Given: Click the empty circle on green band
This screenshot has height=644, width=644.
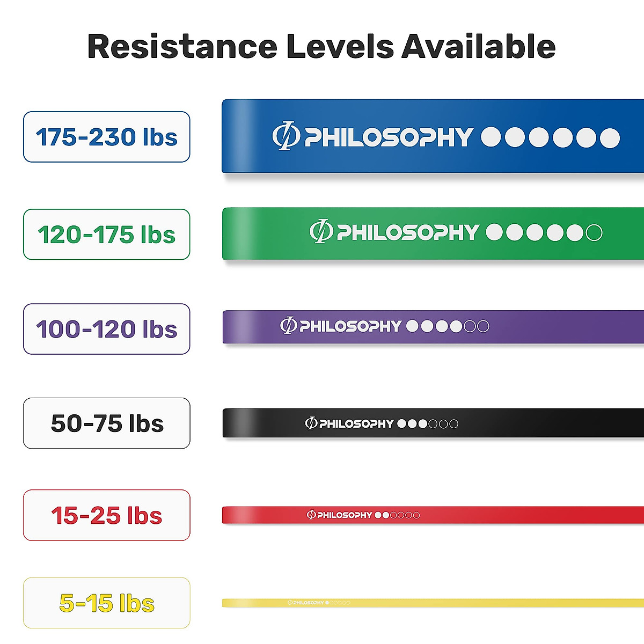Looking at the screenshot, I should 594,232.
